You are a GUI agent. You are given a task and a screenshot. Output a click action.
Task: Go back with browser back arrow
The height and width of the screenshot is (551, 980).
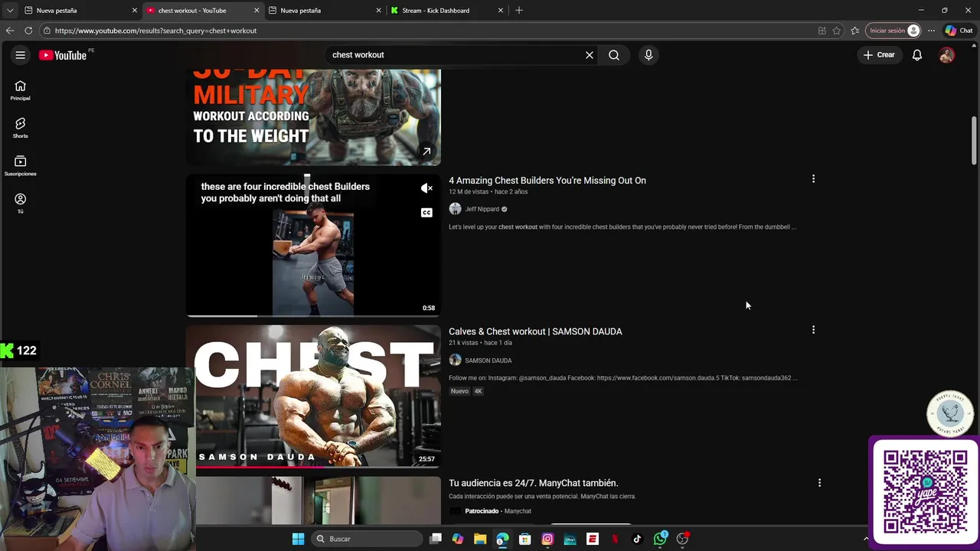pyautogui.click(x=10, y=31)
